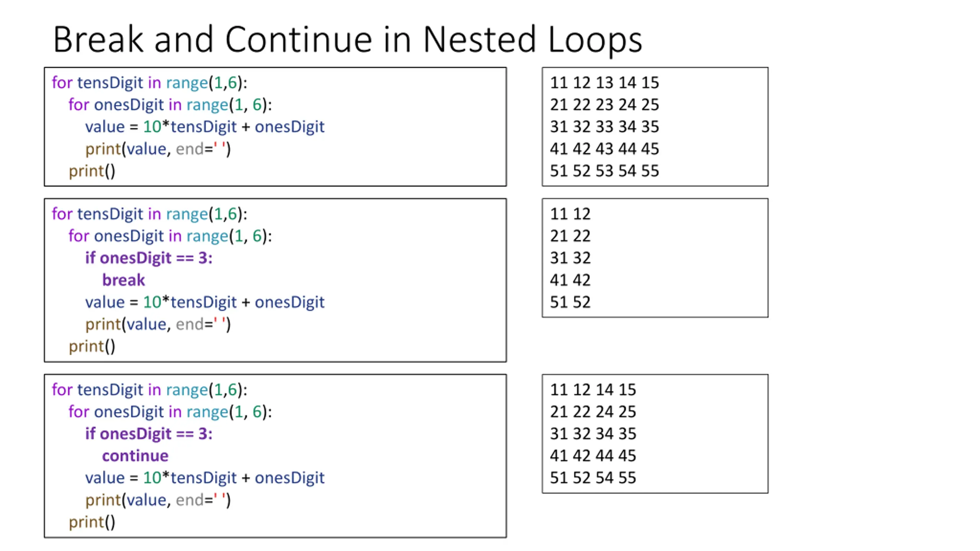This screenshot has width=980, height=551.
Task: Click the slide title 'Break and Continue in Nested Loops'
Action: 348,40
